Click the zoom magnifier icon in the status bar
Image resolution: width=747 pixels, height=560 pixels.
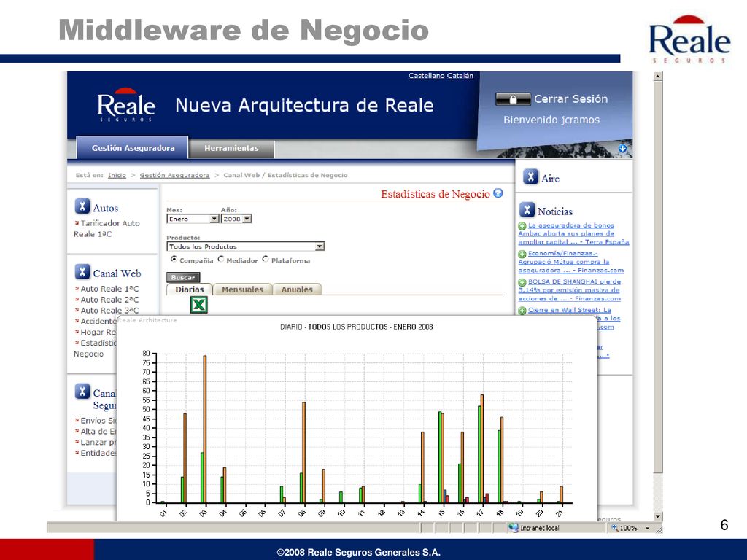click(x=614, y=528)
